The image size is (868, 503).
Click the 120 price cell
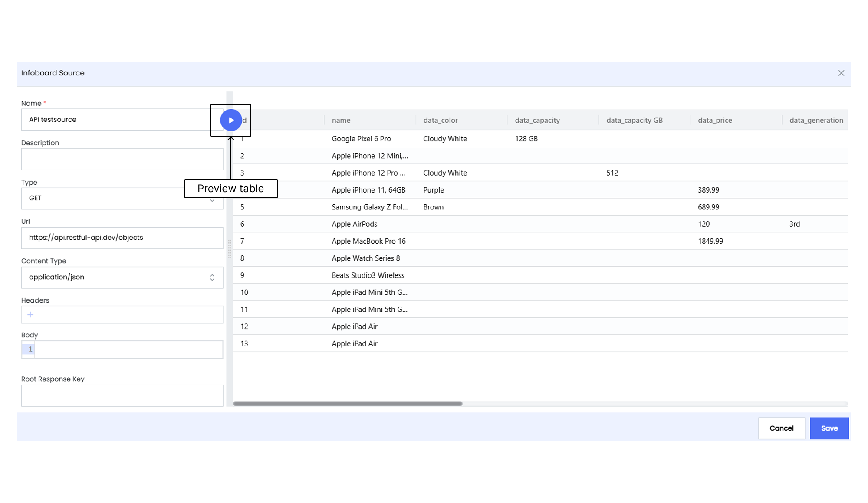[736, 224]
